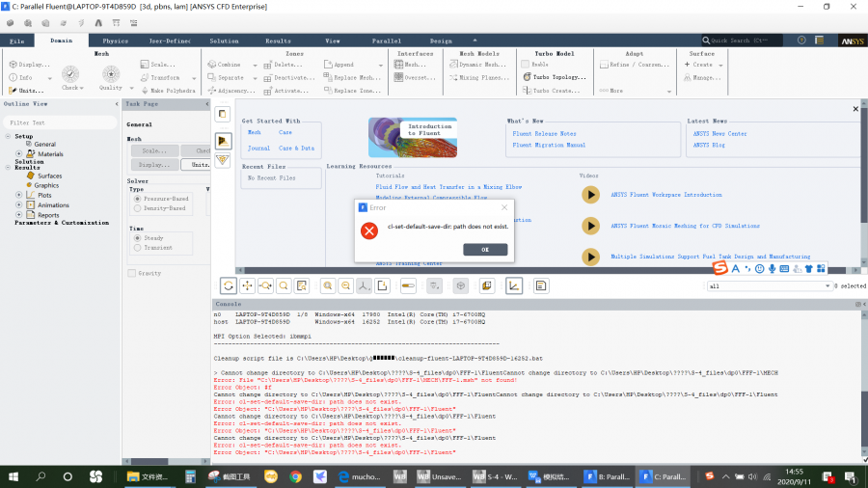Viewport: 868px width, 488px height.
Task: Select the Probe/Print Info tool
Action: (x=302, y=286)
